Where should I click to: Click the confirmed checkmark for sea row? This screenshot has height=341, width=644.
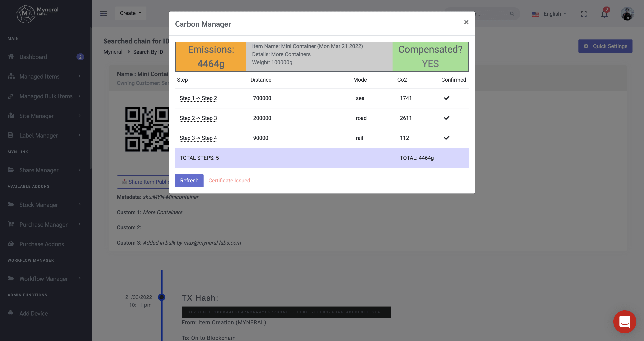tap(447, 98)
